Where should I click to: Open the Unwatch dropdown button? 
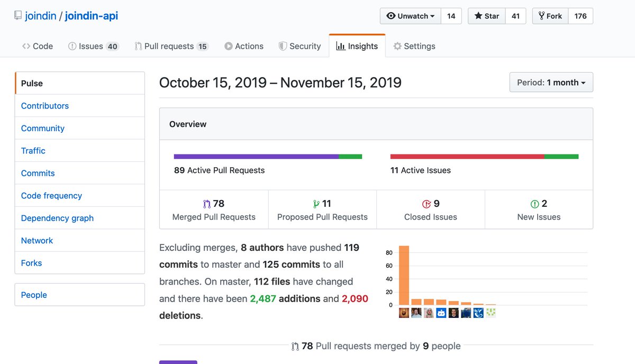click(411, 16)
